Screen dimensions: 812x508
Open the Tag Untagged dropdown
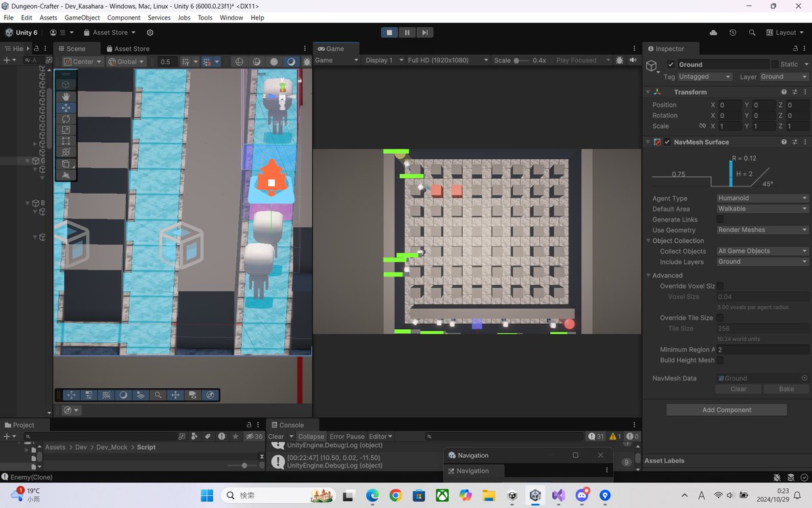(705, 77)
